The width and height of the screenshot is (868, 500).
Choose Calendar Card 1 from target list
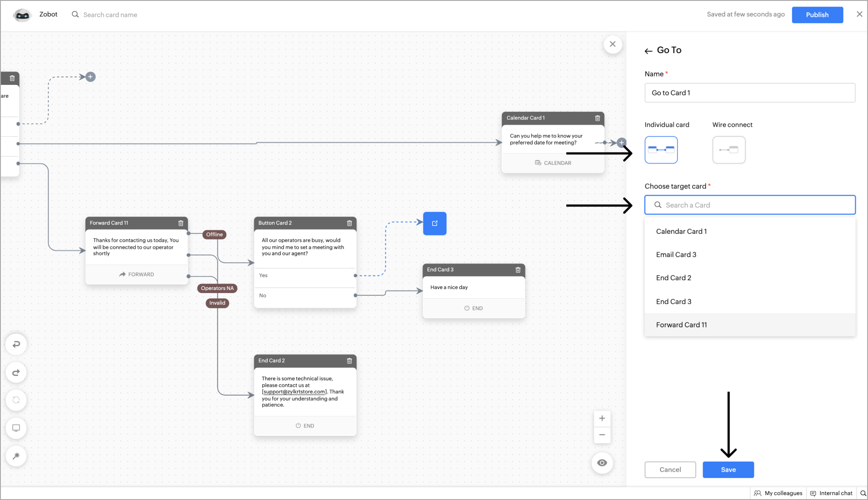pyautogui.click(x=681, y=232)
